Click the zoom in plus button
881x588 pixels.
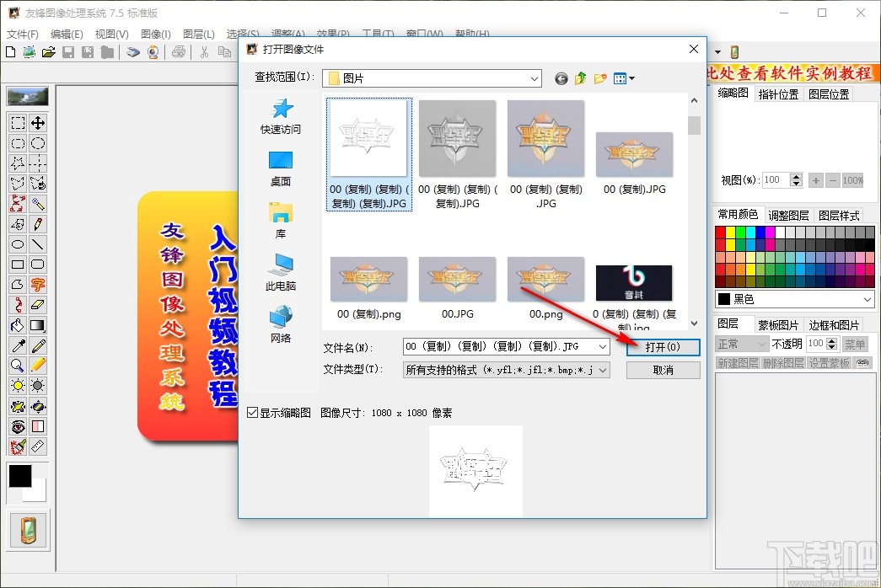pos(816,180)
